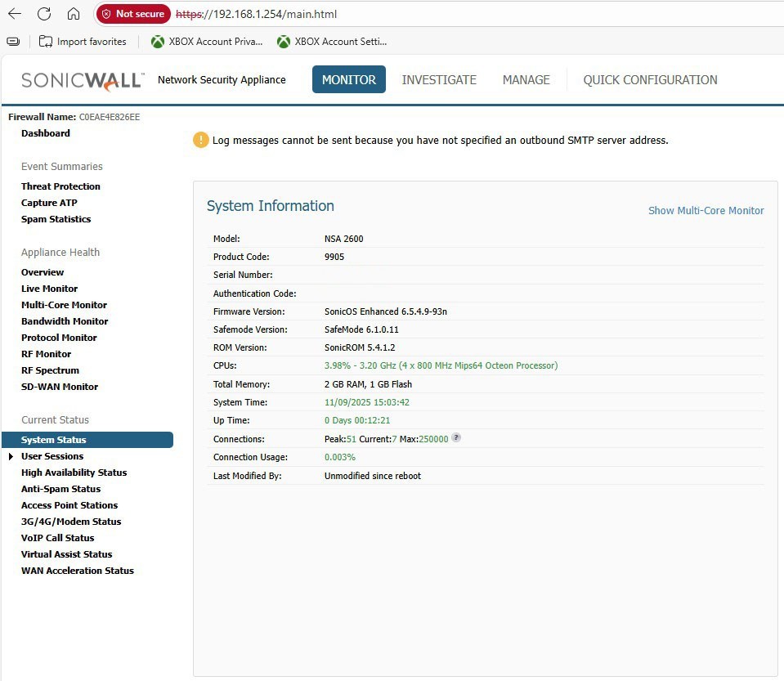Viewport: 784px width, 681px height.
Task: Open VoIP Call Status
Action: (x=57, y=538)
